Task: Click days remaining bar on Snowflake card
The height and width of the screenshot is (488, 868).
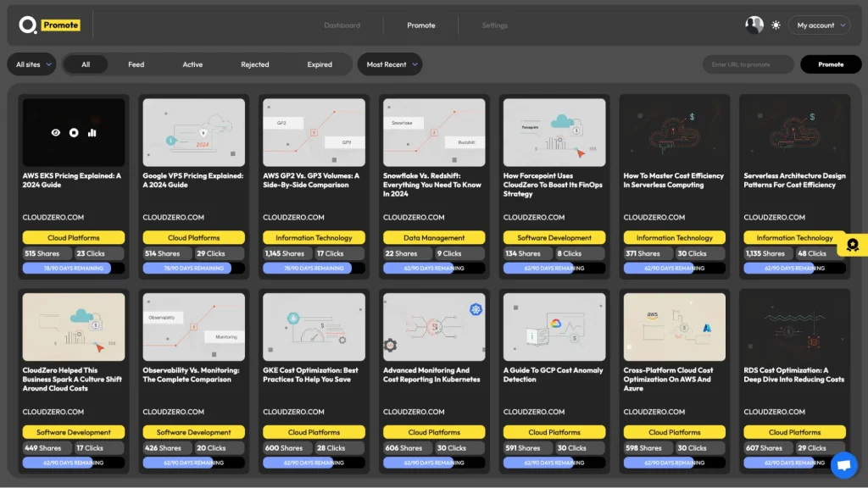Action: click(434, 269)
